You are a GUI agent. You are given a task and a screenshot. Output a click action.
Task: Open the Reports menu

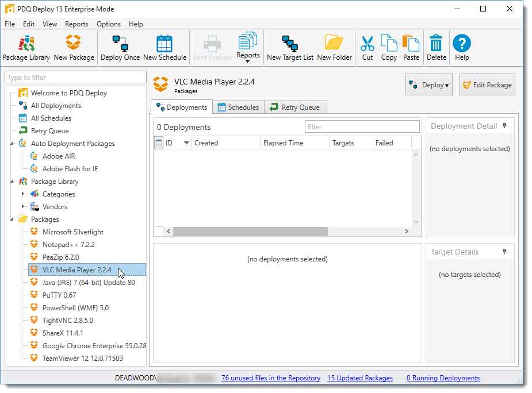pyautogui.click(x=76, y=24)
